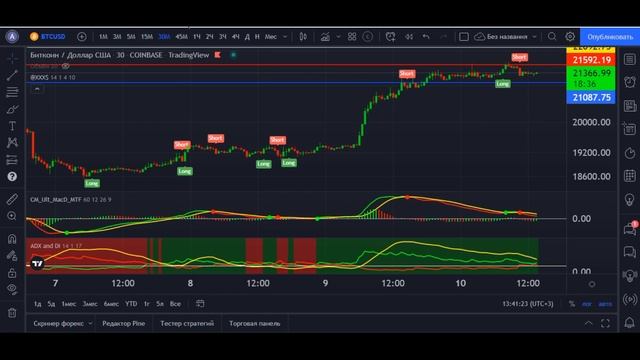Select the 1M timeframe
Viewport: 640px width, 360px height.
(x=103, y=37)
